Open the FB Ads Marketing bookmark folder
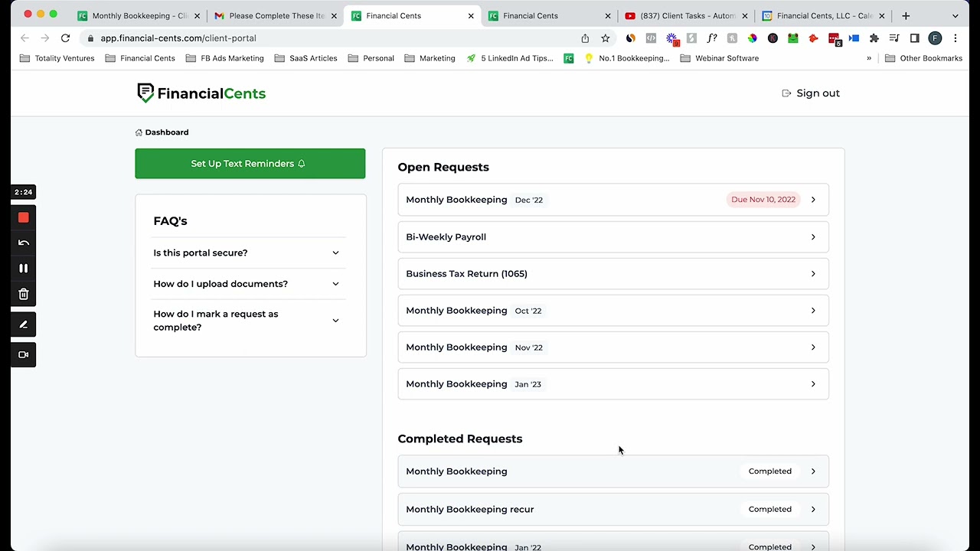Screen dimensions: 980x551 click(x=224, y=58)
